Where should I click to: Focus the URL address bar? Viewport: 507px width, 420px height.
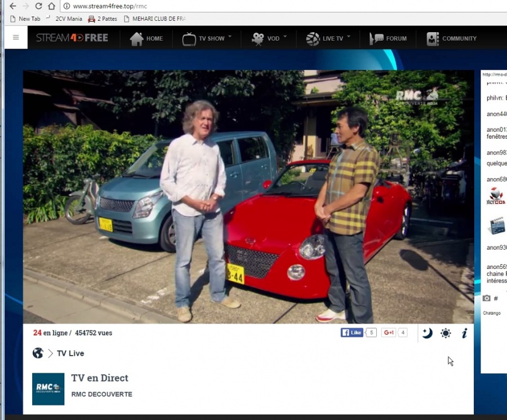pyautogui.click(x=284, y=6)
